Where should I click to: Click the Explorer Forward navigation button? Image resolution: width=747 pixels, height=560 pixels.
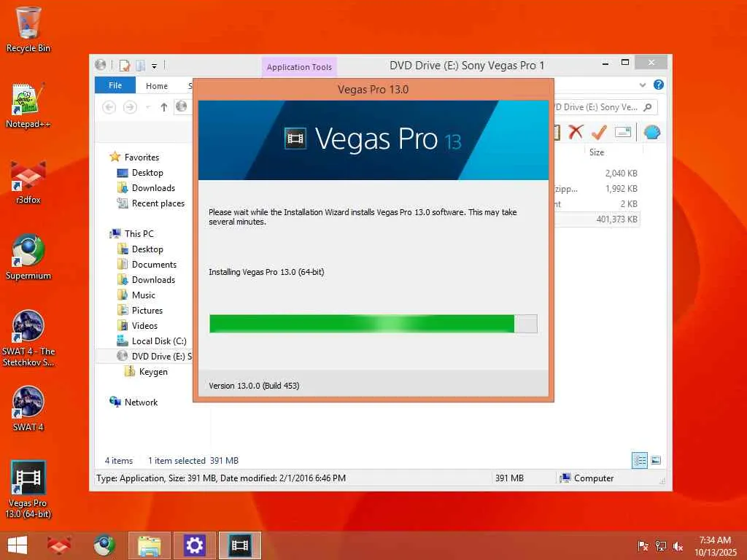130,107
